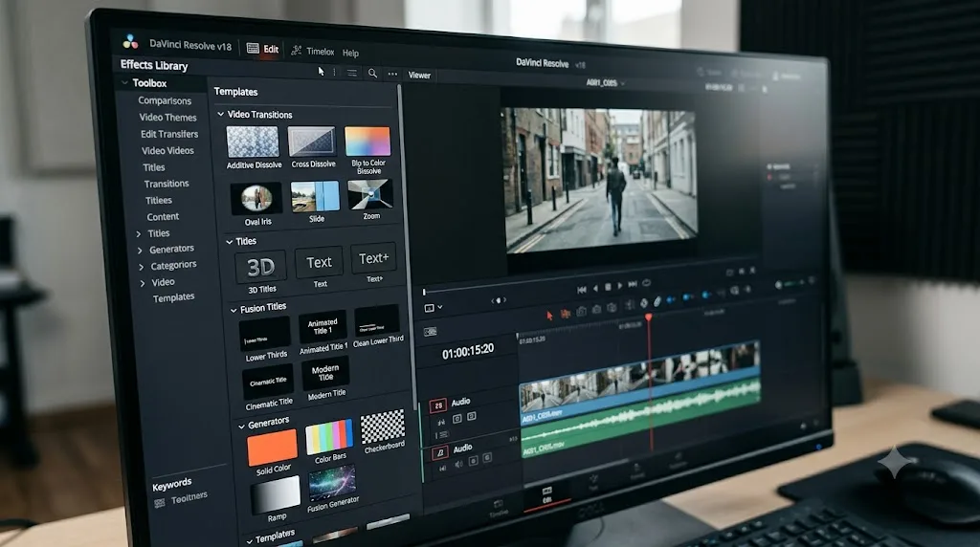This screenshot has width=980, height=547.
Task: Click the 28 track badge on Audio
Action: (438, 405)
